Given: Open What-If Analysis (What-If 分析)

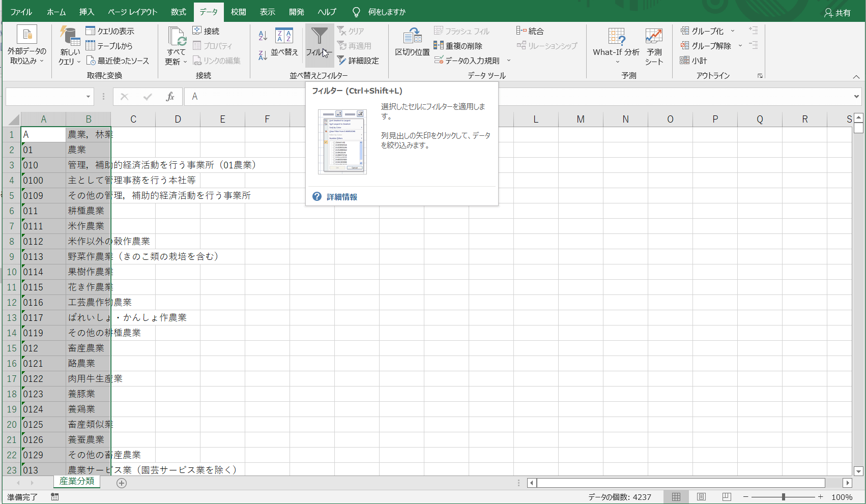Looking at the screenshot, I should coord(616,46).
